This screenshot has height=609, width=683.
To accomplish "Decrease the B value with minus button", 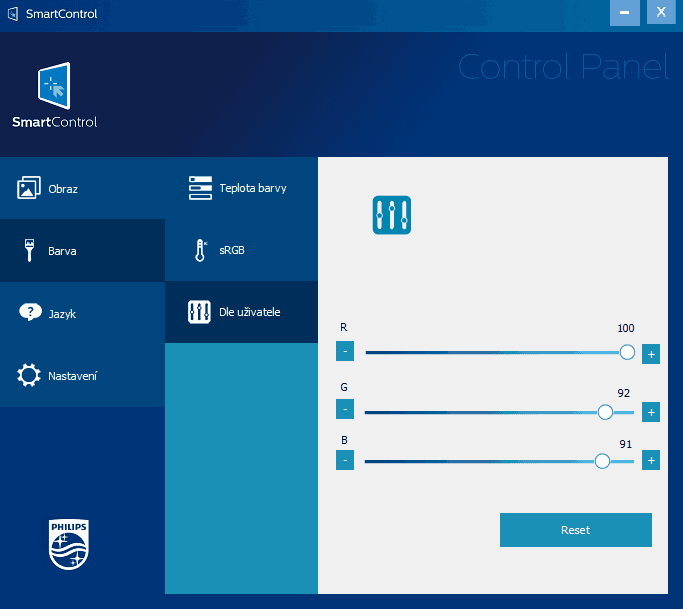I will point(345,460).
